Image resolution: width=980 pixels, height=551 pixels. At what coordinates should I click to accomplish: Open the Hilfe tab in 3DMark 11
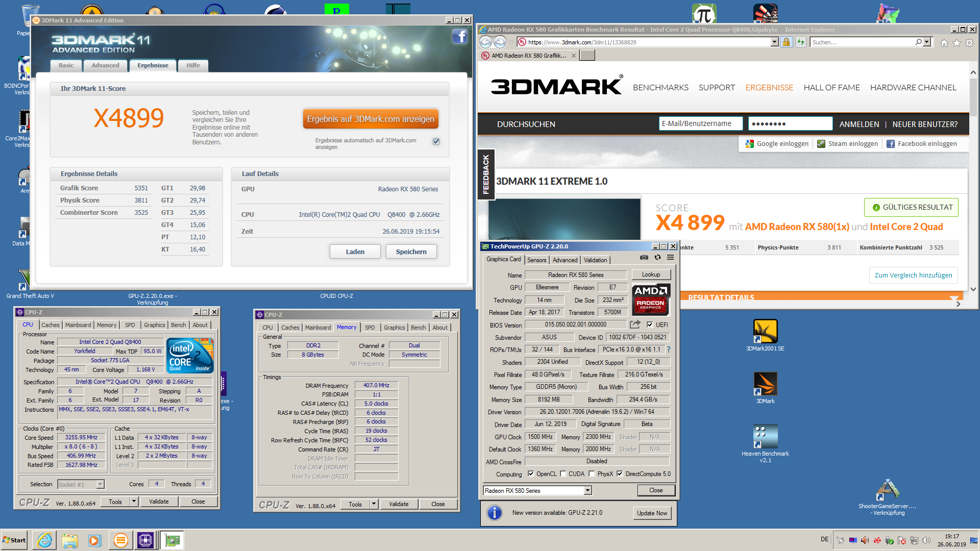tap(193, 65)
